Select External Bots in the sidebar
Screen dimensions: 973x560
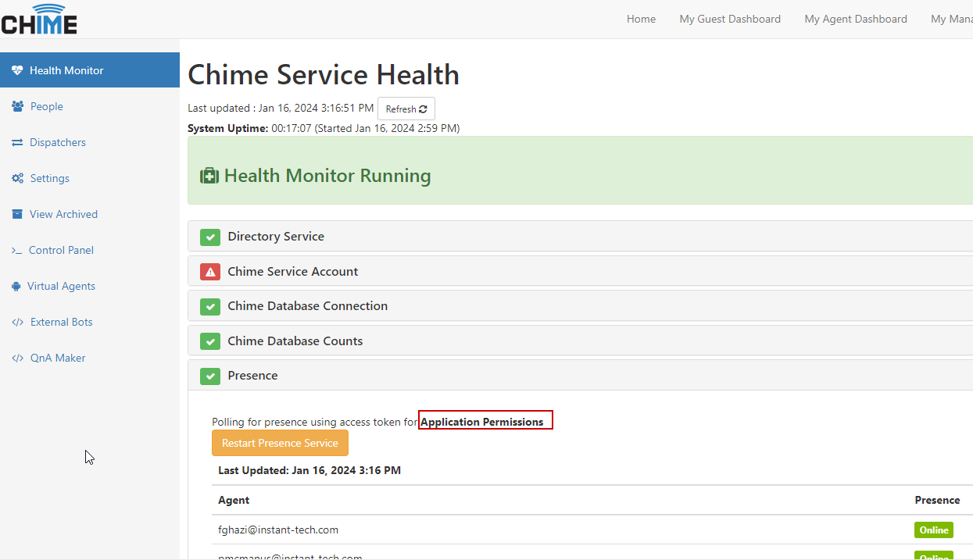tap(90, 322)
